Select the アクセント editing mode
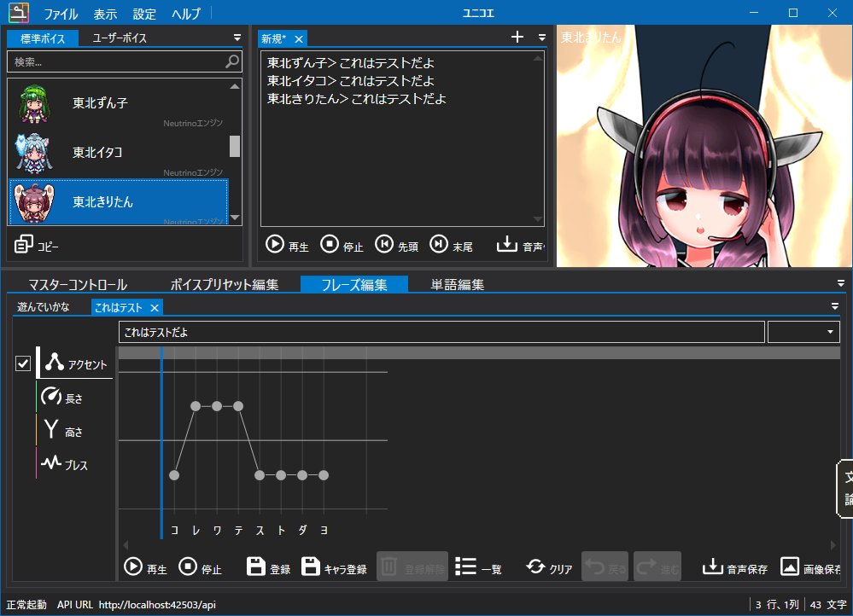This screenshot has height=616, width=853. point(75,363)
